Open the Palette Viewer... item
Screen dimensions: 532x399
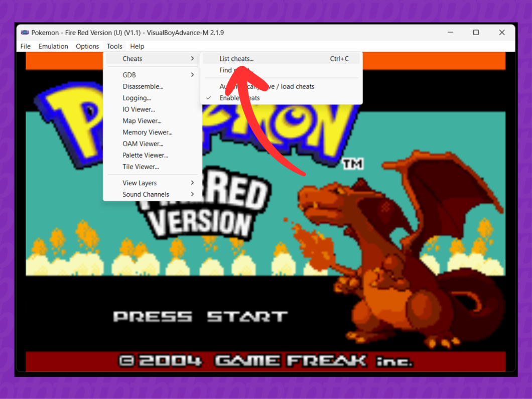[x=153, y=156]
